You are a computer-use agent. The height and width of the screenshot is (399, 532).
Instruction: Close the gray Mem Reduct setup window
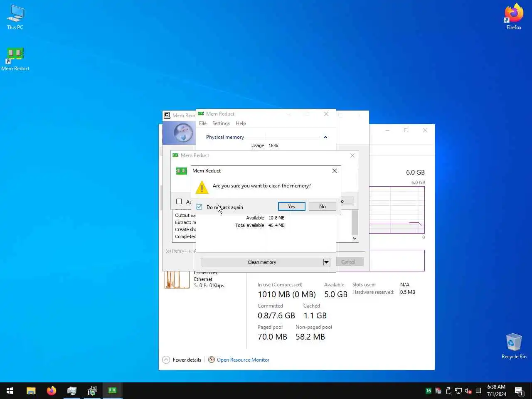pyautogui.click(x=352, y=155)
